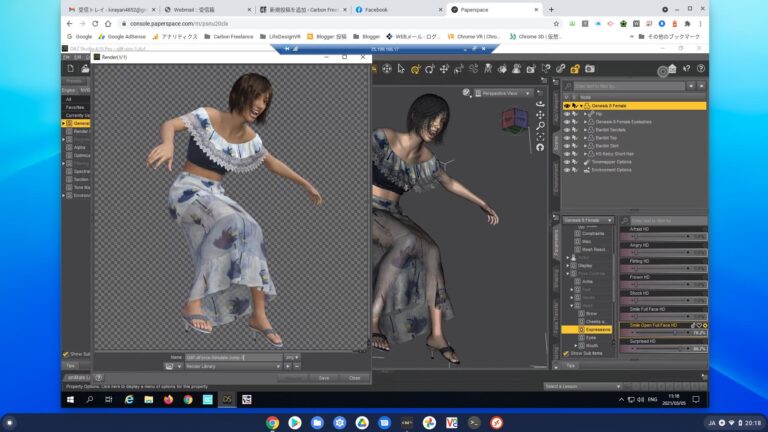
Task: Select the Translate tool in the toolbar
Action: [444, 69]
